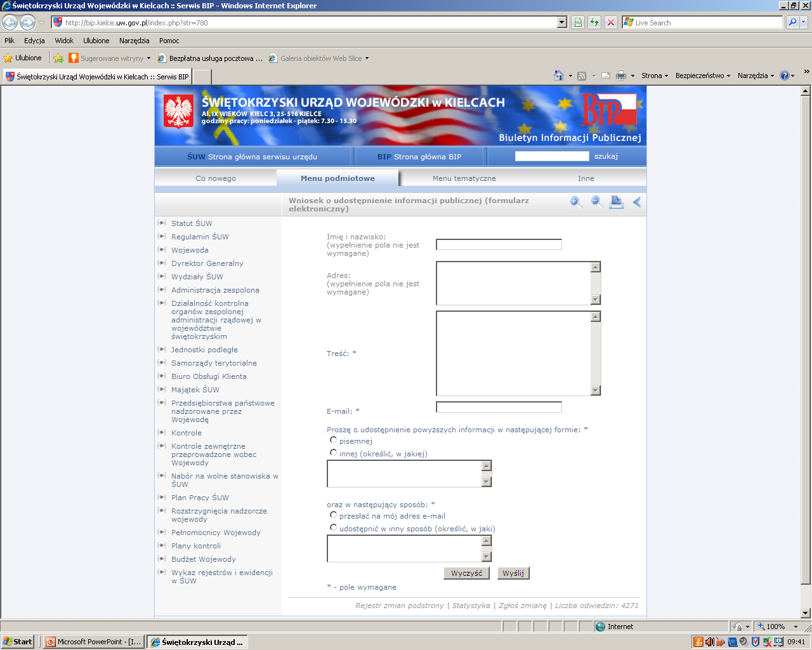Open the Edycja menu
The height and width of the screenshot is (650, 812).
click(34, 41)
